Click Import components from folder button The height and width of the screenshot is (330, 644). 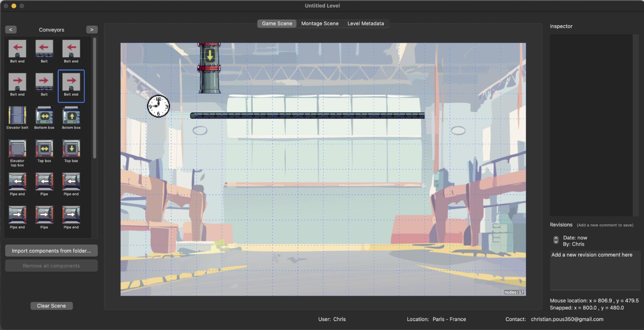51,251
